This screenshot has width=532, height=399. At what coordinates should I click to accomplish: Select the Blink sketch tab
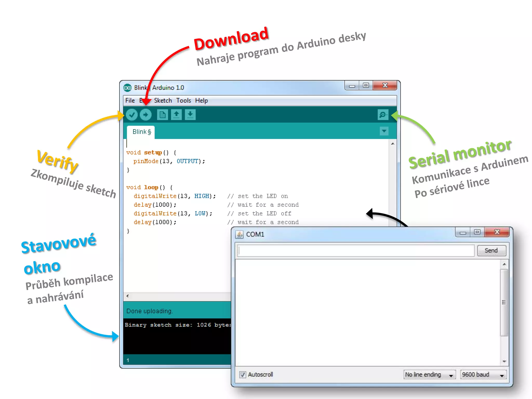(141, 132)
